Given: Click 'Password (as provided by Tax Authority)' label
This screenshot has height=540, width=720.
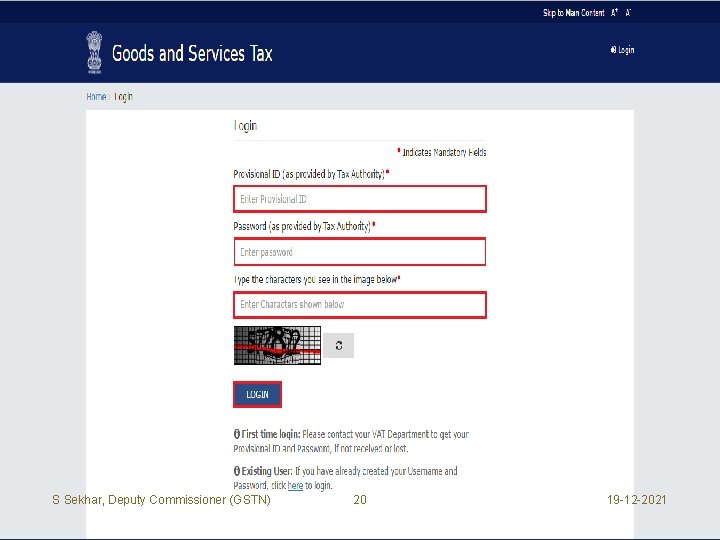Looking at the screenshot, I should (304, 226).
